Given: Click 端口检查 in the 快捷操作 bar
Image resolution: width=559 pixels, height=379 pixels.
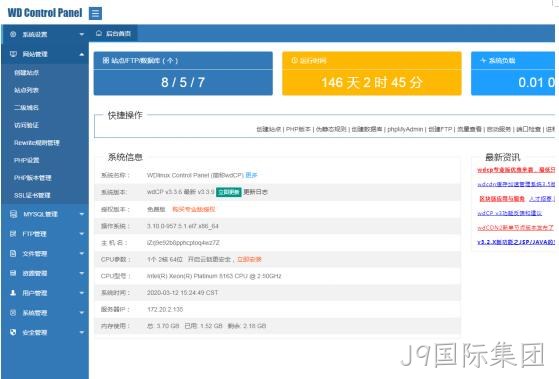Looking at the screenshot, I should 528,129.
